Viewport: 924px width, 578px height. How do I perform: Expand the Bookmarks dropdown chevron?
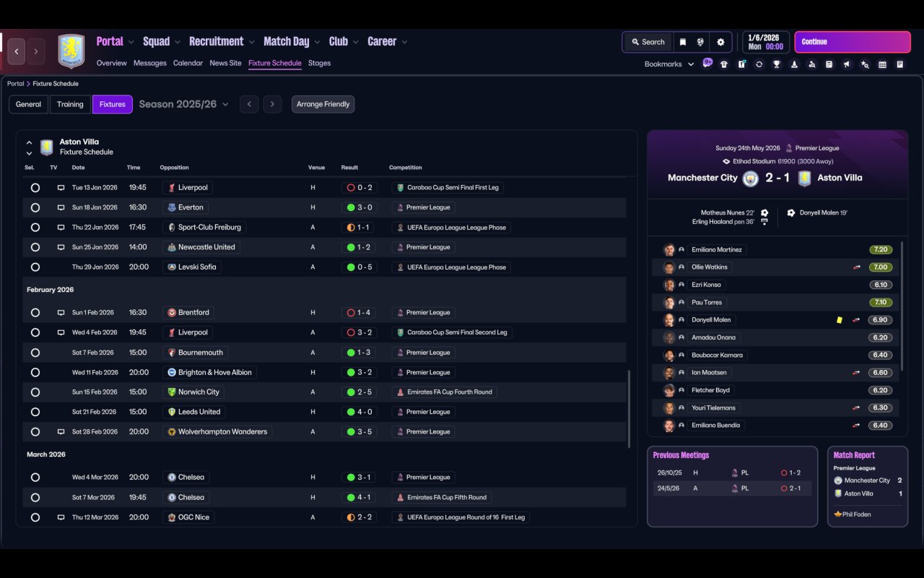pos(691,64)
